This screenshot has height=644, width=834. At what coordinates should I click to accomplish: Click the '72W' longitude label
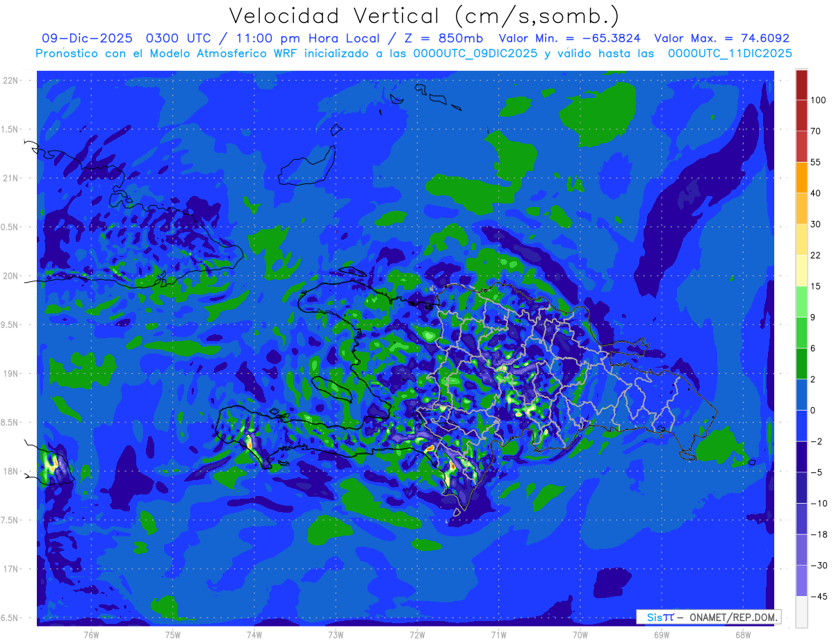[417, 634]
